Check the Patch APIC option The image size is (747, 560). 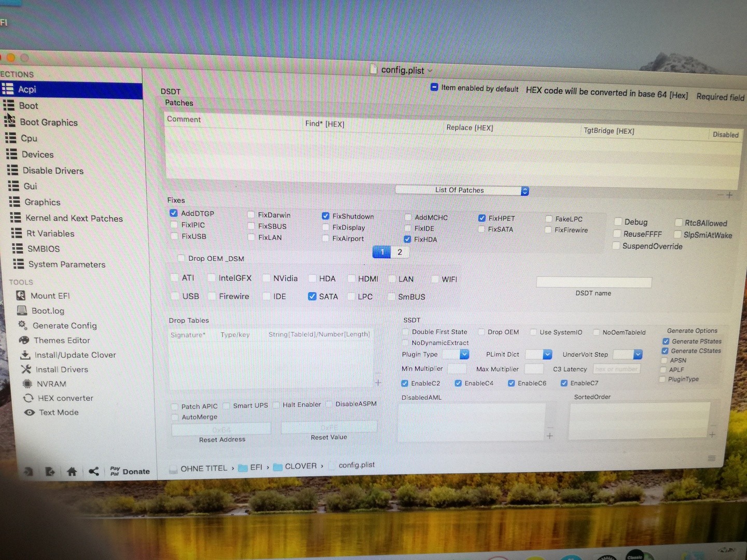[175, 407]
